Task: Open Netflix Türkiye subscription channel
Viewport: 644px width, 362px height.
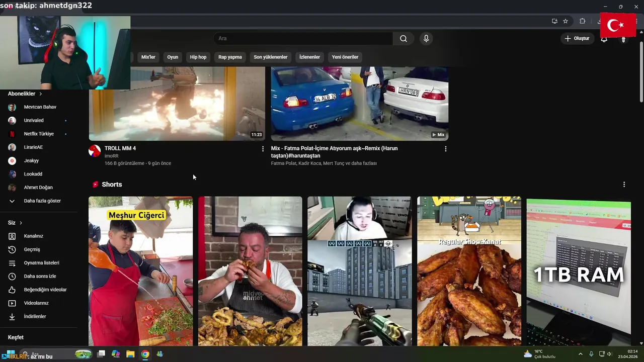Action: [39, 134]
